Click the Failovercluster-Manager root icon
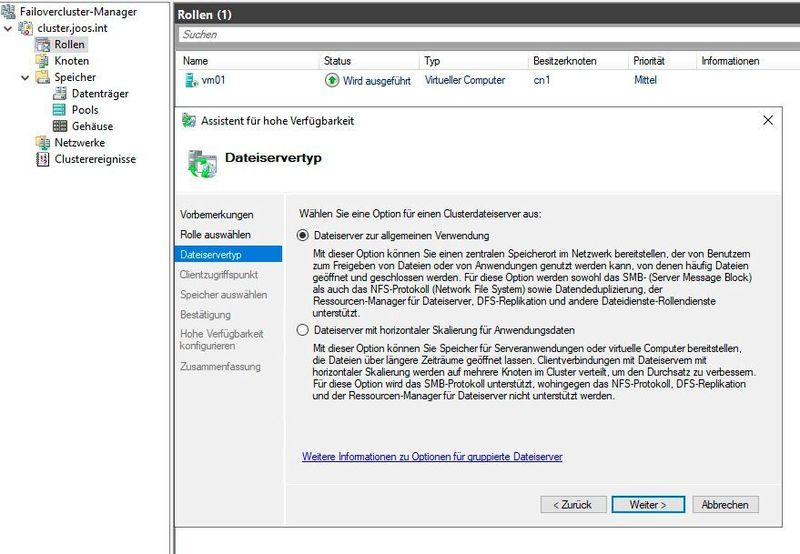This screenshot has width=800, height=554. pos(8,11)
